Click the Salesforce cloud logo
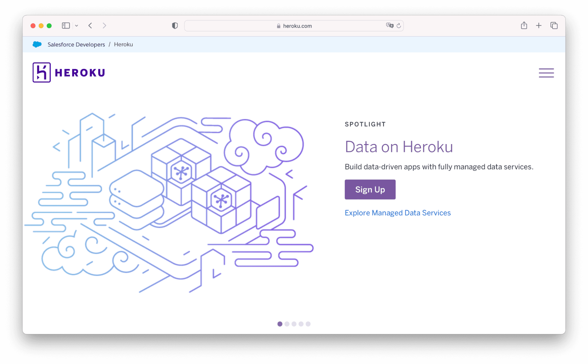Viewport: 588px width, 364px height. click(37, 44)
